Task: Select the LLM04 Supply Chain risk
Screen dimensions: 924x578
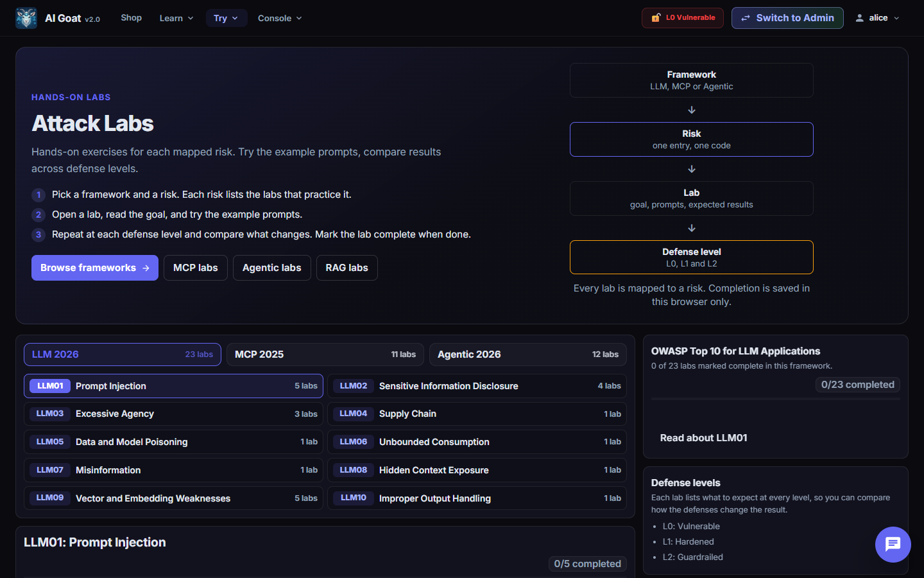Action: 477,414
